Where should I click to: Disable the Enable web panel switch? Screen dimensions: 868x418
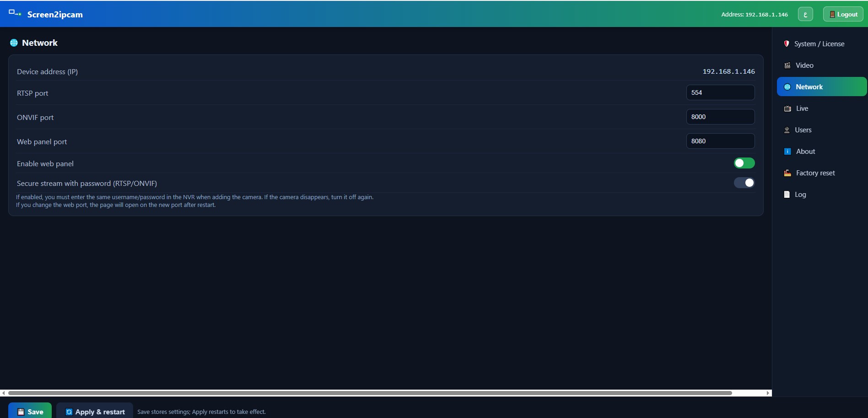coord(744,163)
